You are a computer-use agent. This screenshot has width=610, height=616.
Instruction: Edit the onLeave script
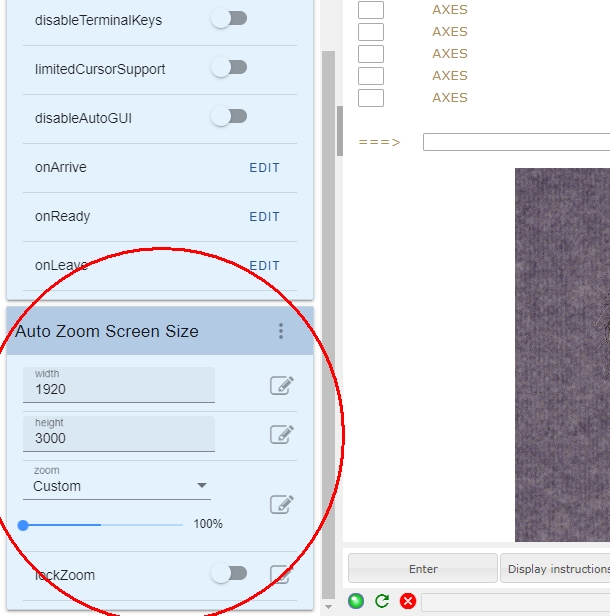[264, 266]
